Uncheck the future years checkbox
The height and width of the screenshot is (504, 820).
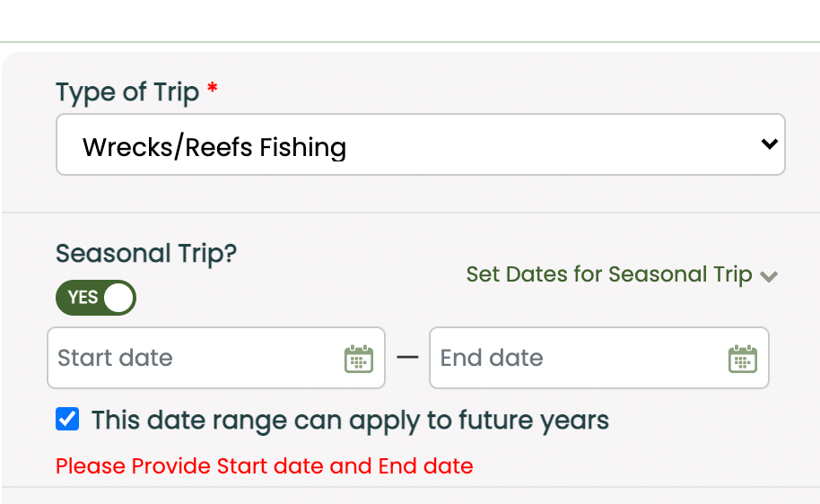(x=67, y=419)
